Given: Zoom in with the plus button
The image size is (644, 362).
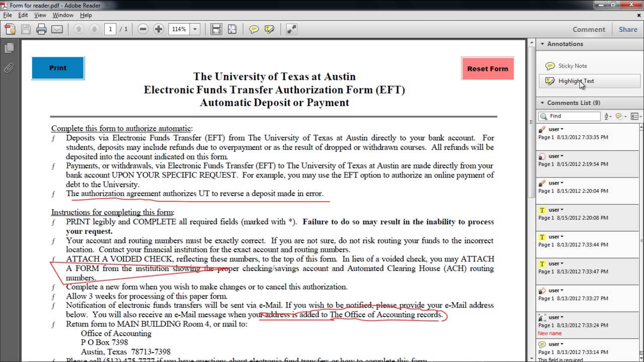Looking at the screenshot, I should click(158, 29).
